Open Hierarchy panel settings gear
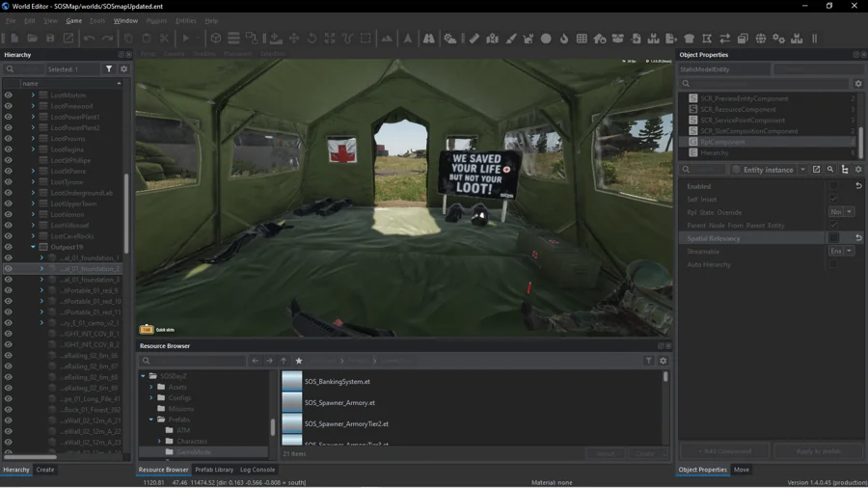Screen dimensions: 868x488 (x=124, y=69)
